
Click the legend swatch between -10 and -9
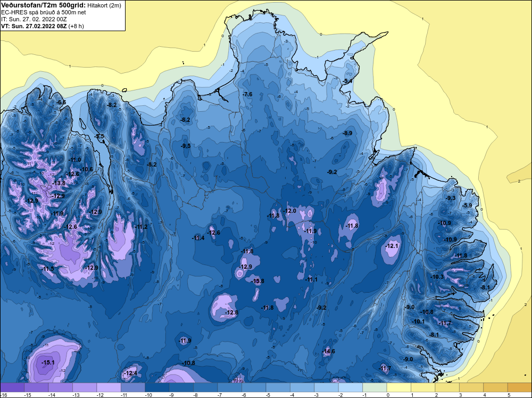click(157, 387)
